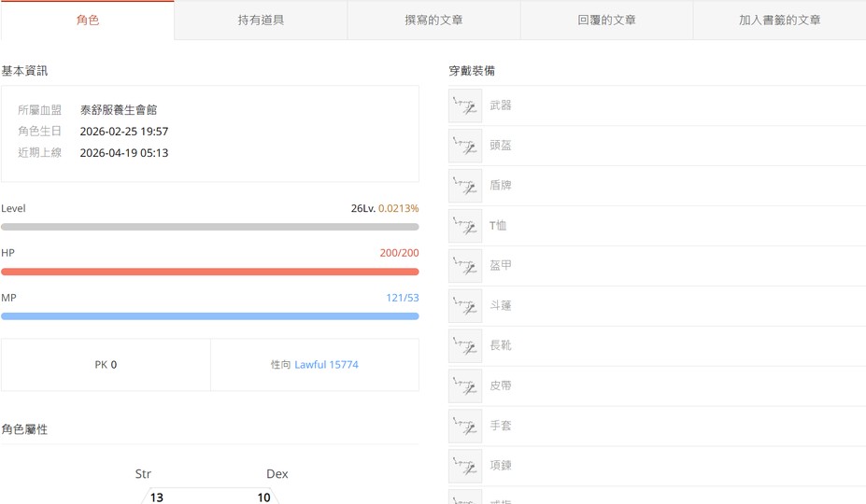866x504 pixels.
Task: Click the weapon (武器) slot icon
Action: click(x=465, y=105)
